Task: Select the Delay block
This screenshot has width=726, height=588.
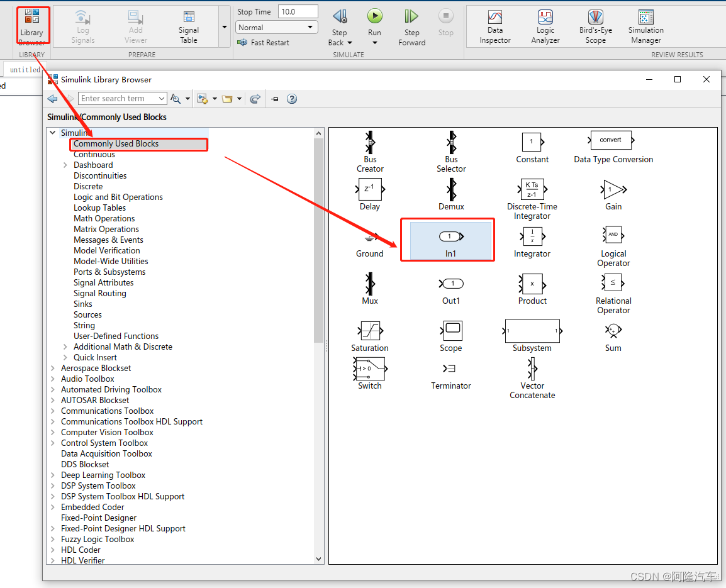Action: click(369, 194)
